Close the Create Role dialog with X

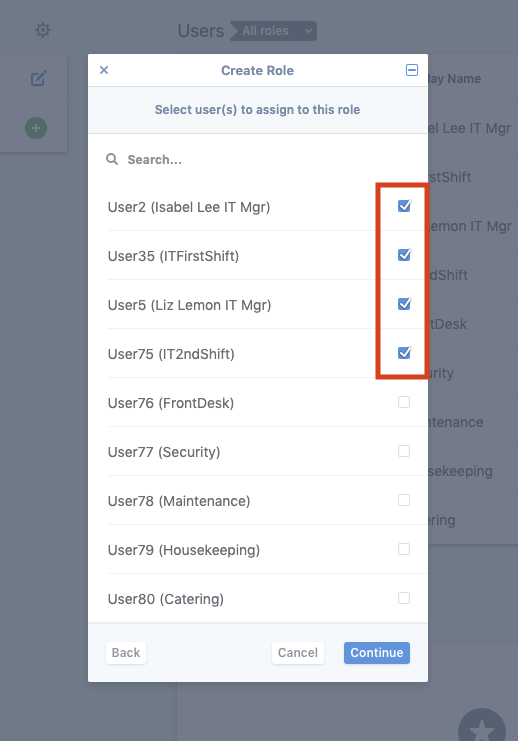pos(104,70)
